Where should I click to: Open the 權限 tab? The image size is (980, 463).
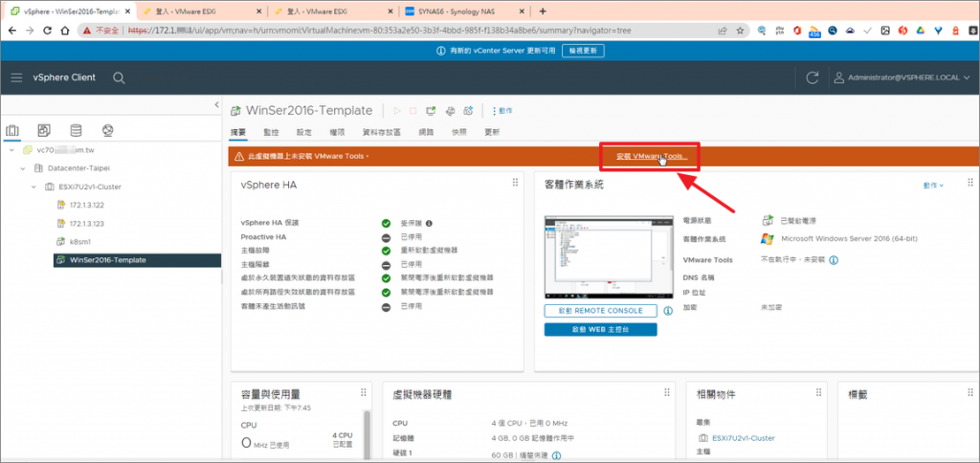[337, 132]
